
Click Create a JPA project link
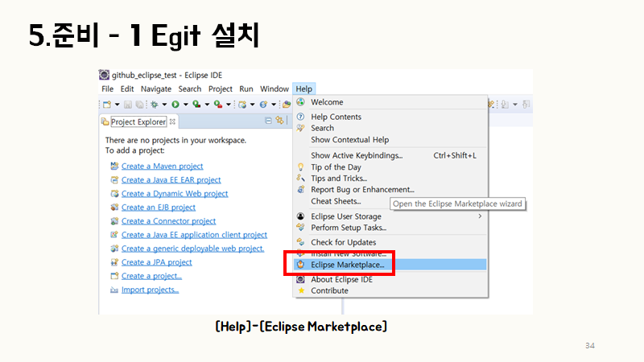[x=156, y=262]
